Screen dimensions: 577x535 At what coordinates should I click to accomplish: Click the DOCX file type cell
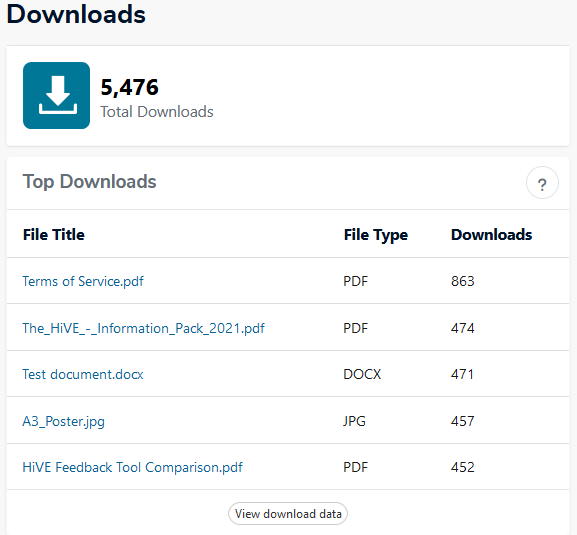362,375
